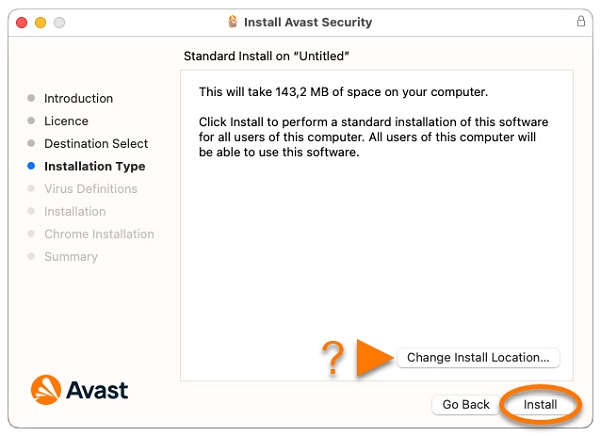Open Change Install Location dialog
This screenshot has height=436, width=600.
click(478, 358)
